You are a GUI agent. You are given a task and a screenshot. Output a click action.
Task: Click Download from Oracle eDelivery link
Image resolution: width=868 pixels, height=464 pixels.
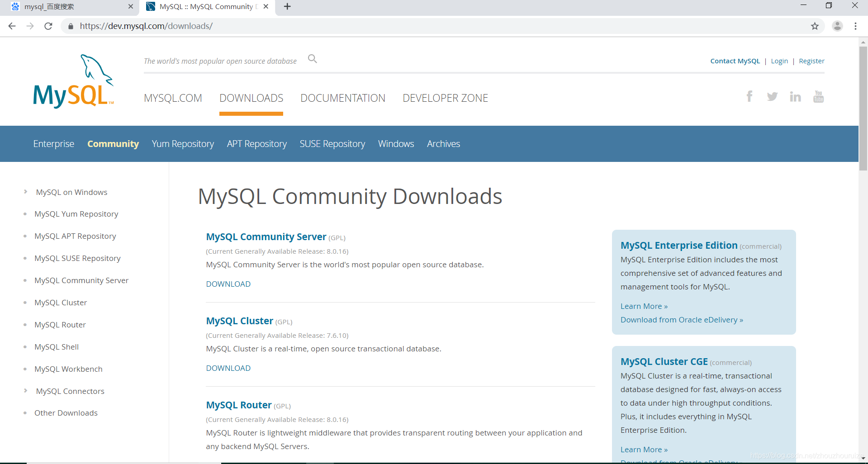682,320
